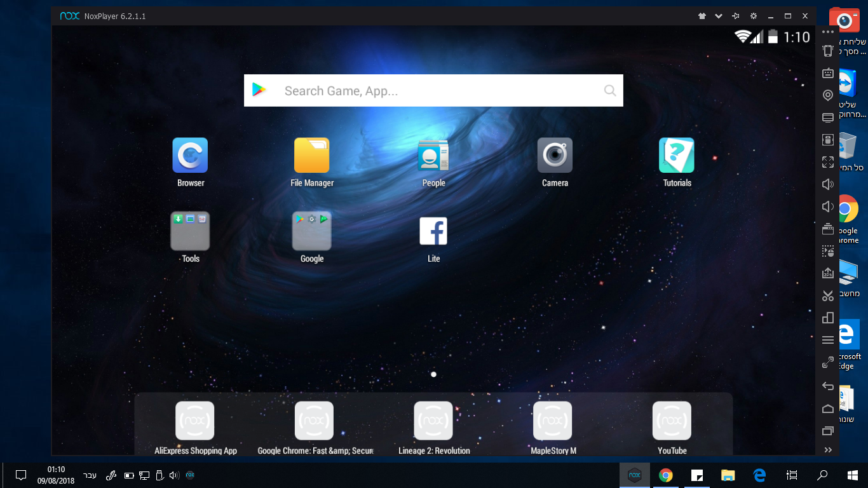Launch the Camera app
This screenshot has height=488, width=868.
pyautogui.click(x=555, y=155)
